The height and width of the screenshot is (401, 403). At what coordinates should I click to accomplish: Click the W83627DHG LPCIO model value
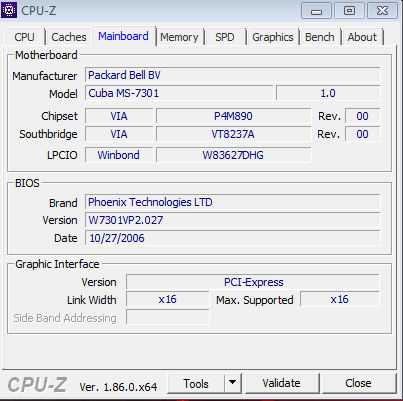click(233, 155)
